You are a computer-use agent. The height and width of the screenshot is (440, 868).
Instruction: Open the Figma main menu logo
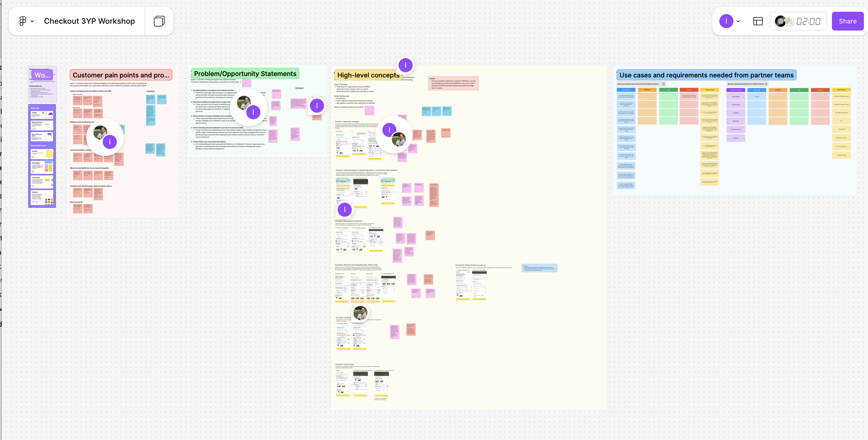tap(23, 21)
